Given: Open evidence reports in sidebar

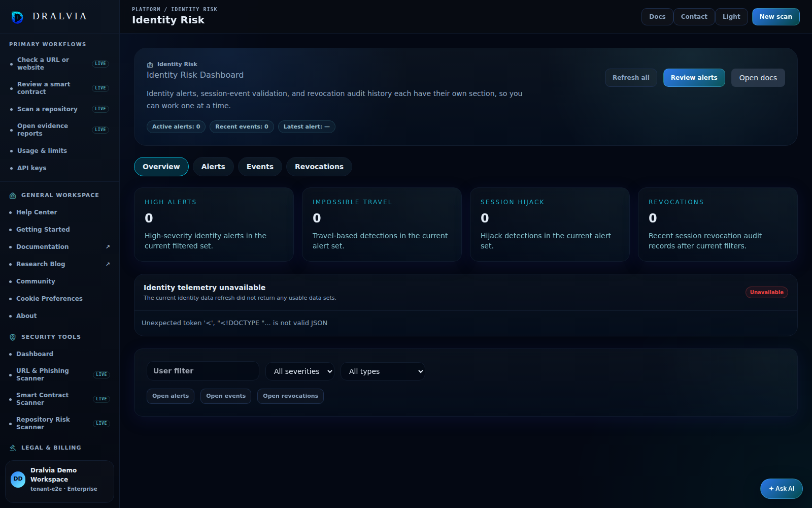Looking at the screenshot, I should pyautogui.click(x=60, y=130).
